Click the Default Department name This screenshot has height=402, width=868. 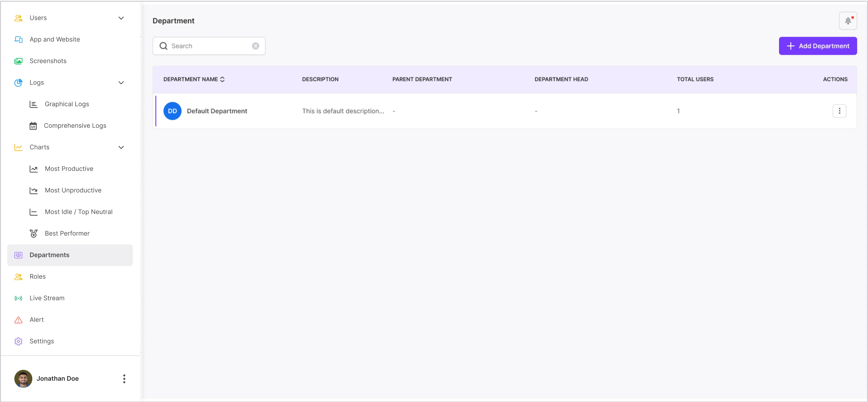[x=217, y=111]
